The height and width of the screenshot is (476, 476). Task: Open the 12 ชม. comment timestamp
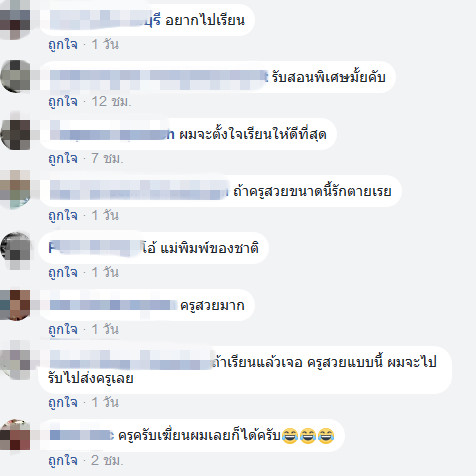[111, 101]
